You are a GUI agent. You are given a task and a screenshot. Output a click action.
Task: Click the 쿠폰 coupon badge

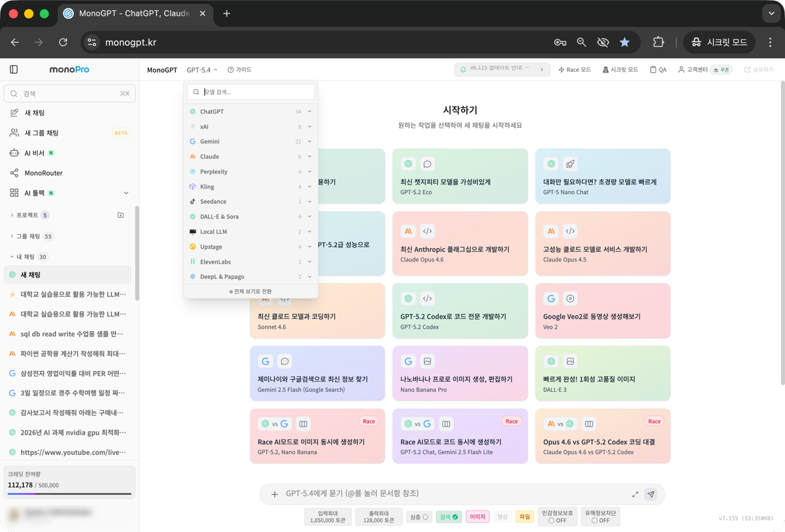coord(722,69)
